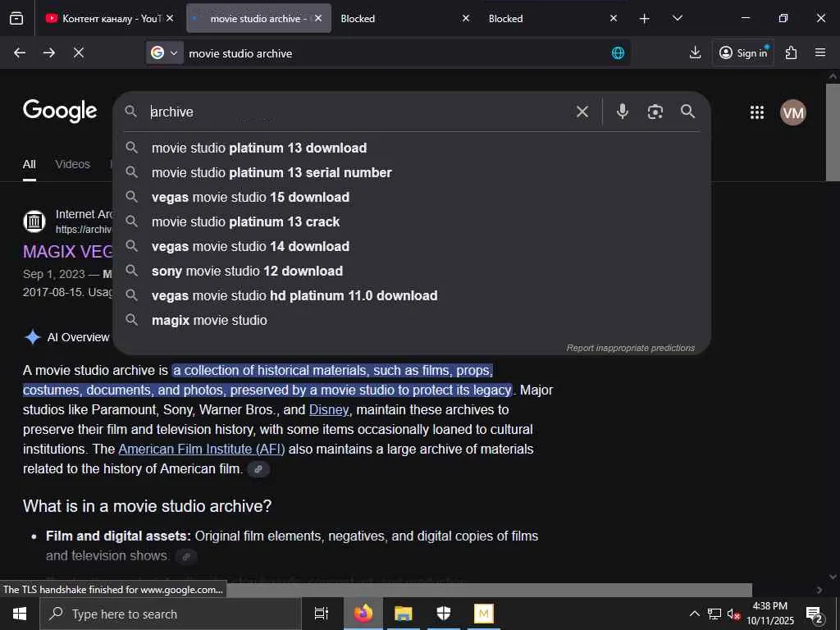The image size is (840, 630).
Task: Click the Google search engine icon in address bar
Action: click(157, 52)
